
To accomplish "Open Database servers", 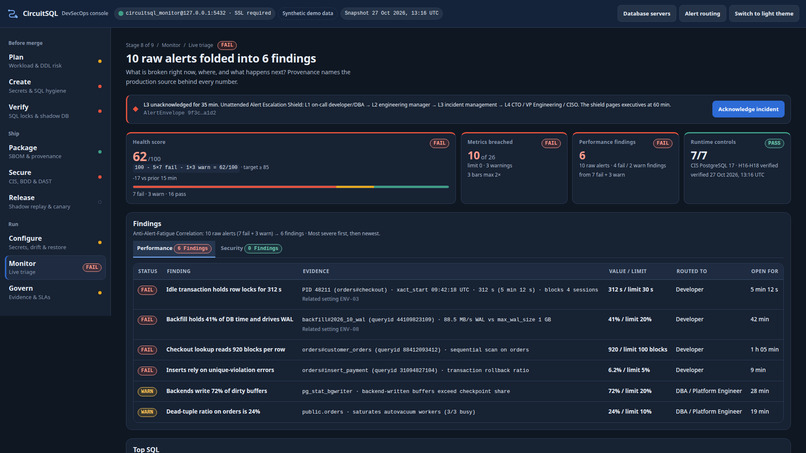I will tap(646, 14).
